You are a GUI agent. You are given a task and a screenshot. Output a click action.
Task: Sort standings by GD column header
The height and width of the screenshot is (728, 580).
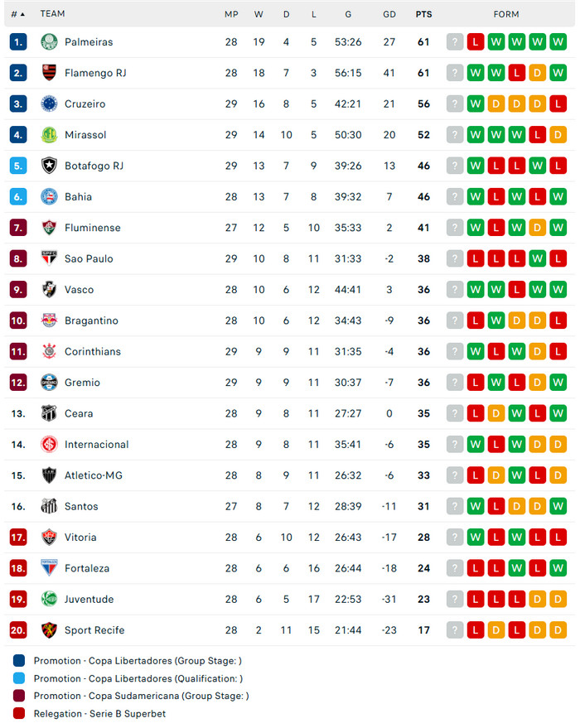[x=389, y=14]
